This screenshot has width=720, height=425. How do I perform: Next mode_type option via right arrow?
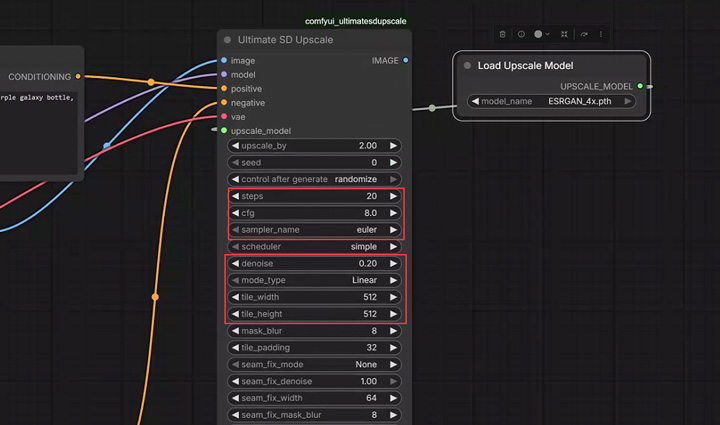click(394, 280)
